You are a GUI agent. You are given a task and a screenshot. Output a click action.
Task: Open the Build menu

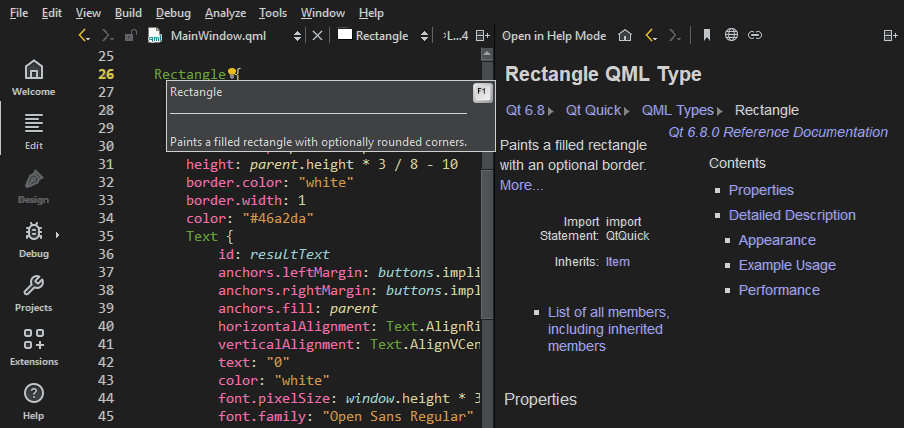tap(128, 13)
